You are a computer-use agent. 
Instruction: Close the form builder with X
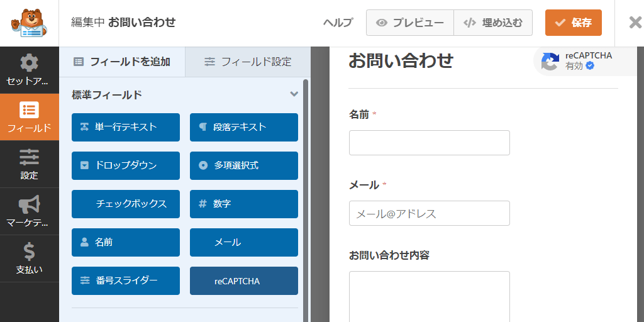point(635,23)
